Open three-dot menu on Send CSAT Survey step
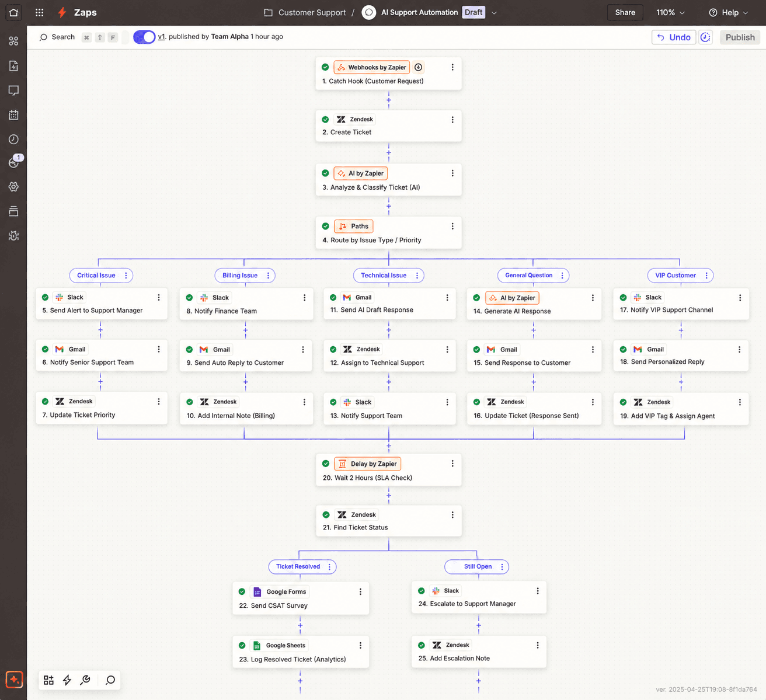This screenshot has width=766, height=700. 360,591
